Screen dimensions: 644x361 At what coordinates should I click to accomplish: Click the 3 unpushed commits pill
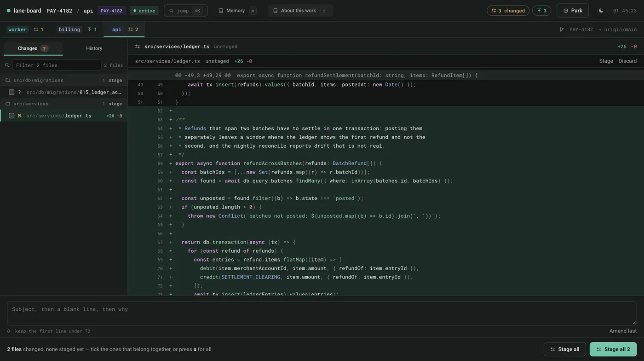coord(541,11)
